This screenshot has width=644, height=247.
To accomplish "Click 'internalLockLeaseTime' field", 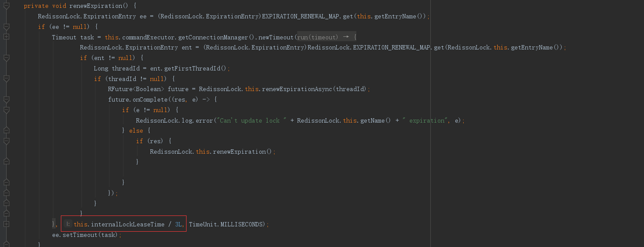I will (127, 224).
